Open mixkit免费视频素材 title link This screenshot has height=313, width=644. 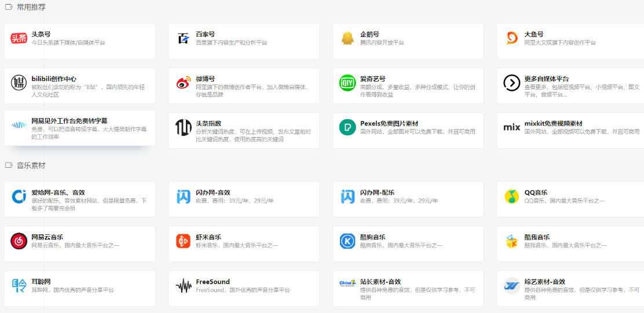tap(553, 123)
